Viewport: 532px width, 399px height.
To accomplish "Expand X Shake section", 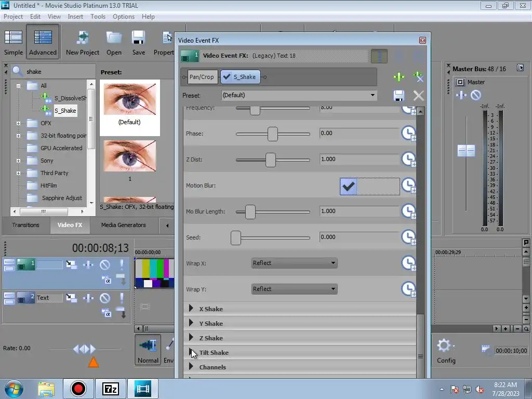I will (191, 309).
